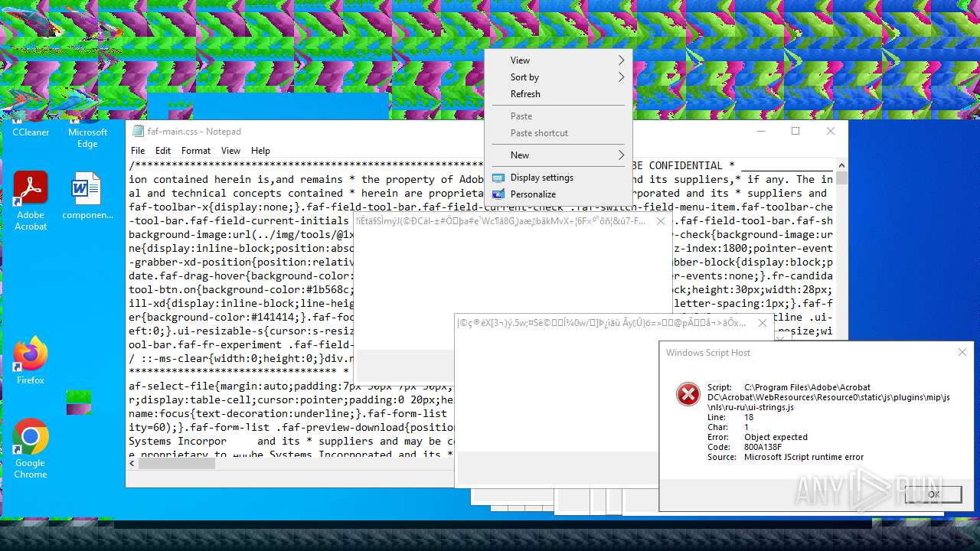Launch Microsoft Edge from desktop
Screen dimensions: 980x551
(87, 134)
